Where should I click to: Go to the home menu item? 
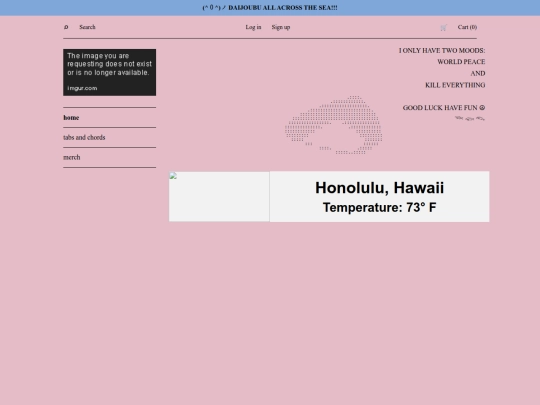point(71,118)
